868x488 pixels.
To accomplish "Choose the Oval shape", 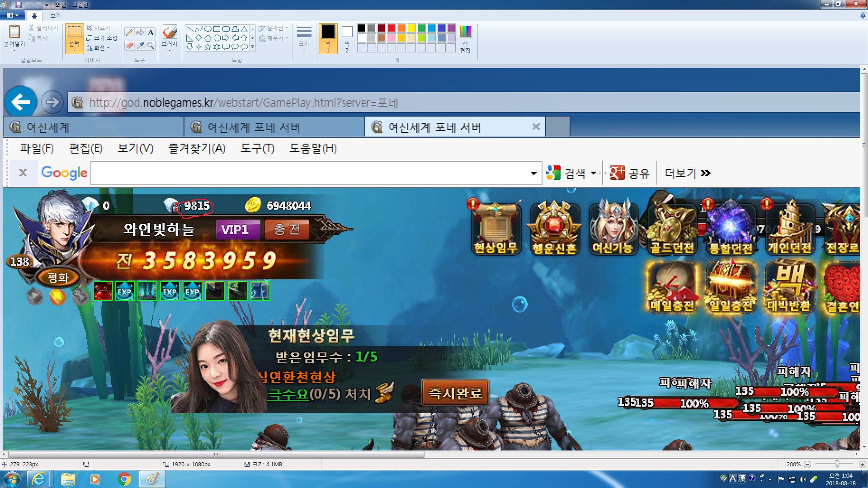I will coord(208,29).
